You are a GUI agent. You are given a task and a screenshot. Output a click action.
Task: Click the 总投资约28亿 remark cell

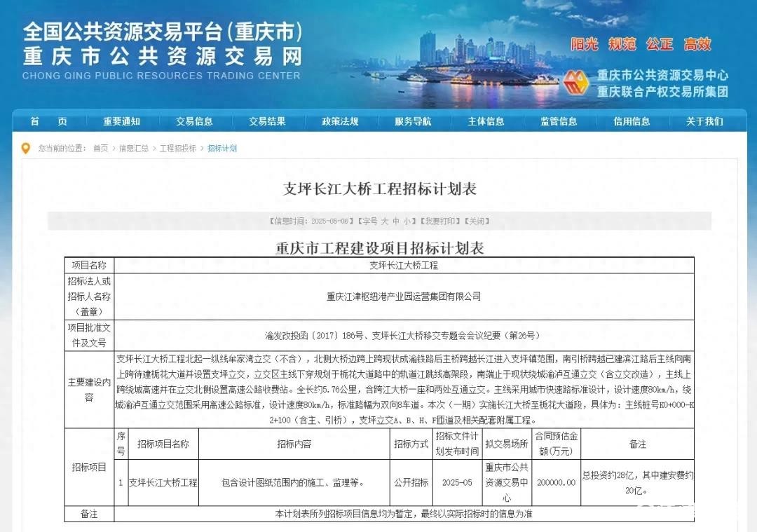pos(637,482)
